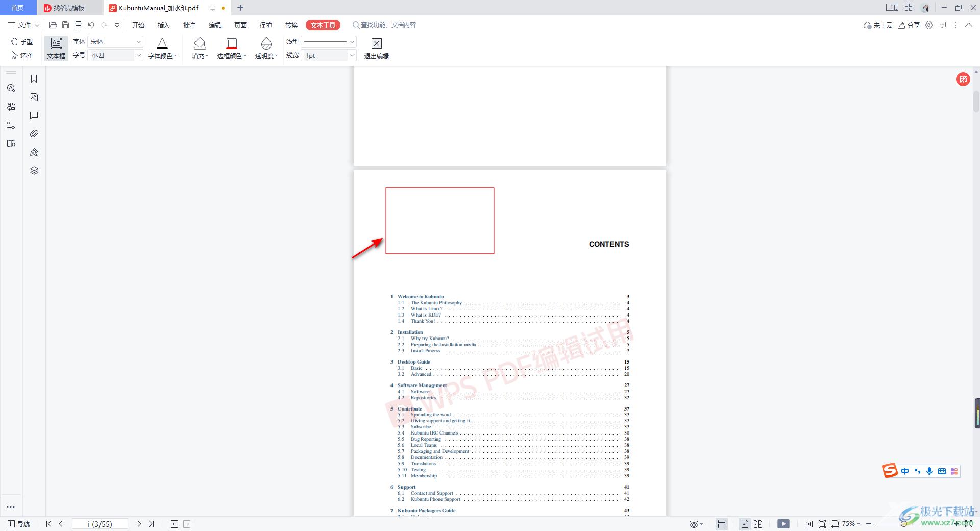Click the 查找功能、文档内容 search box

click(x=384, y=25)
